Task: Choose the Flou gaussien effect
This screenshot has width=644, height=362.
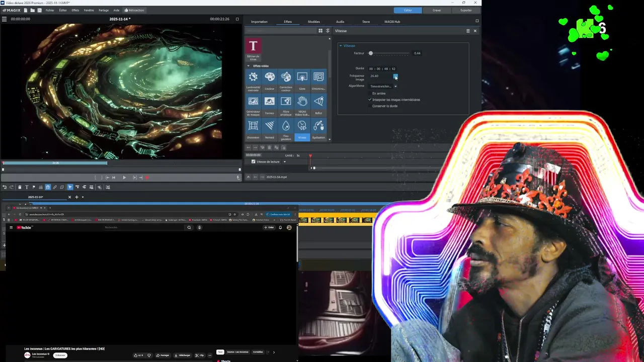Action: [x=286, y=129]
